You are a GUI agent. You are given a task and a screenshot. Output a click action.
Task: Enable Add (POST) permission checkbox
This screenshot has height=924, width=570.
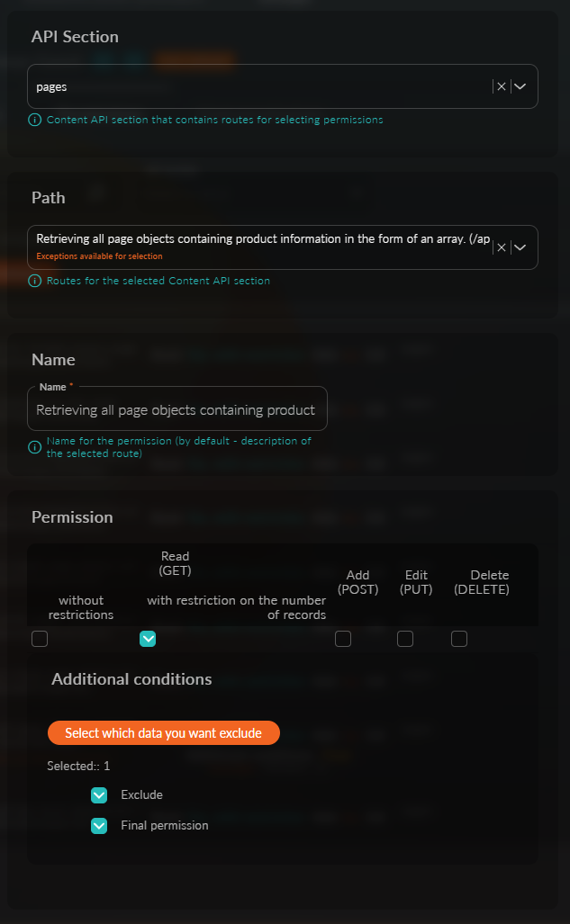tap(343, 639)
